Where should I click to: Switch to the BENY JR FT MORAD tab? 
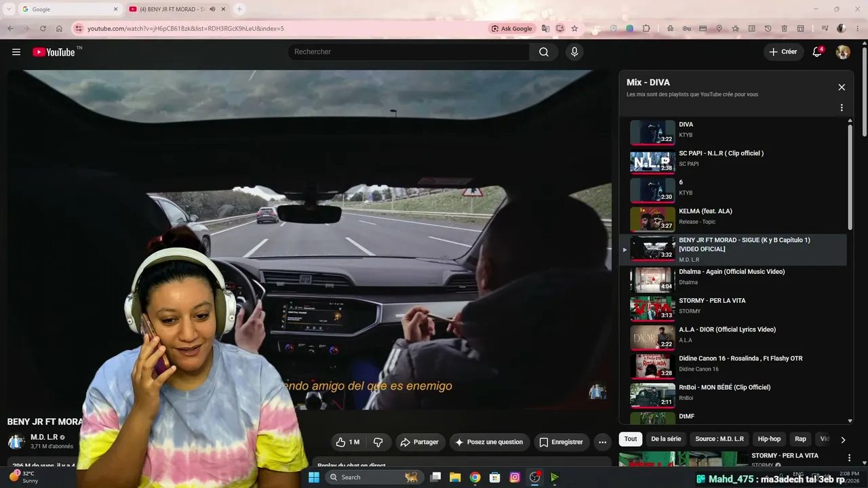[176, 9]
